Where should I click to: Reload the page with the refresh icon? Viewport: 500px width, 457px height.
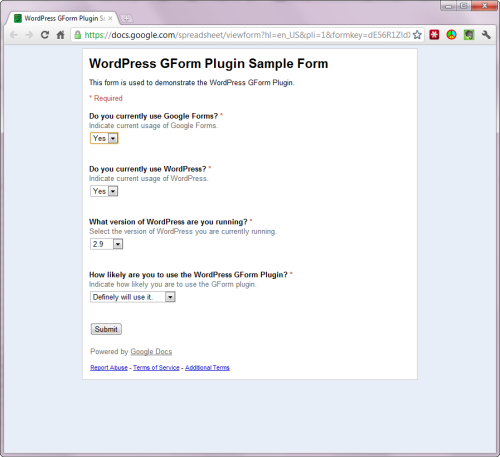(x=45, y=35)
